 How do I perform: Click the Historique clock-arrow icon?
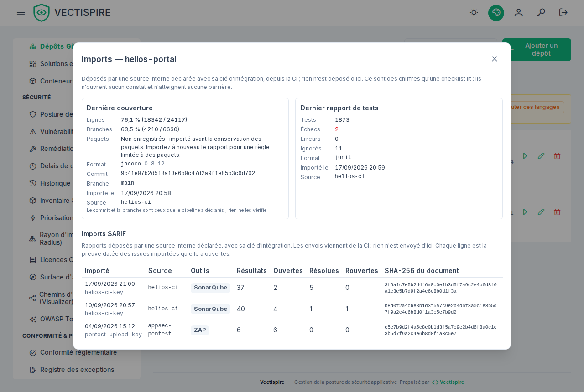tap(33, 183)
